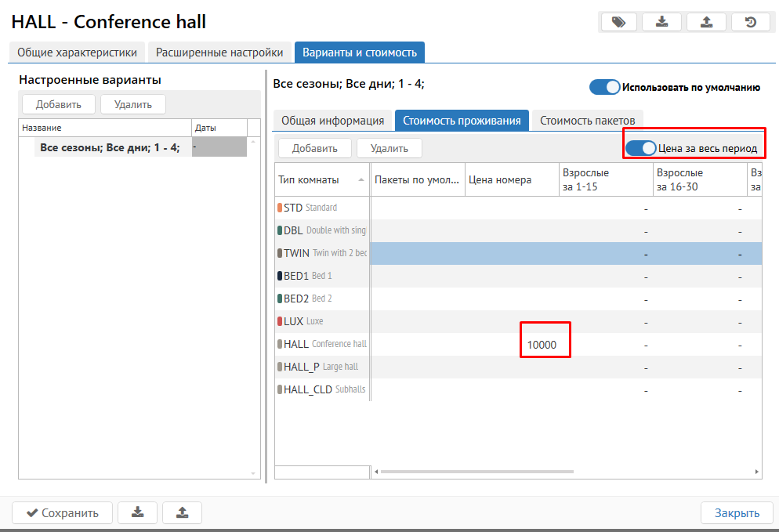Viewport: 779px width, 532px height.
Task: Disable the Цена за весь период switch
Action: tap(640, 148)
